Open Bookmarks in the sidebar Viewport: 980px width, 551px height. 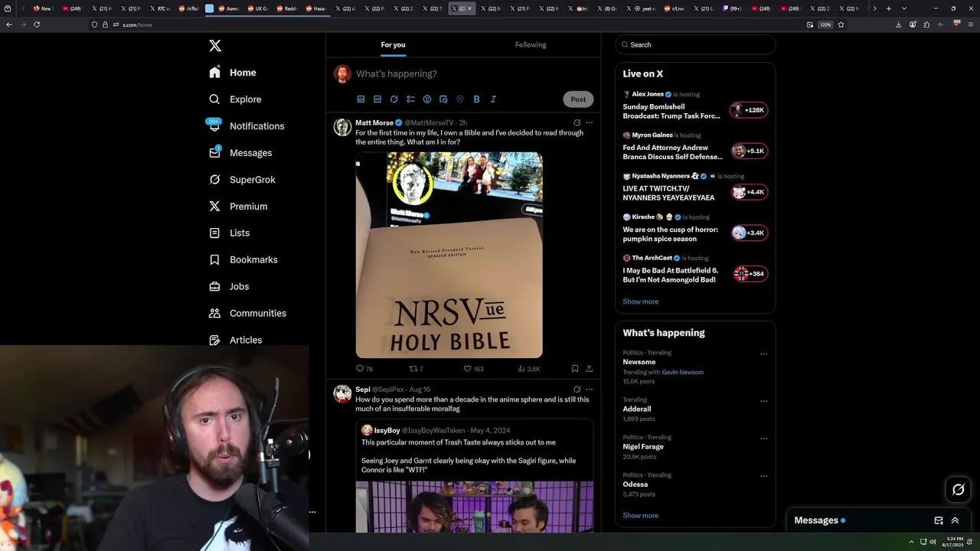tap(243, 260)
